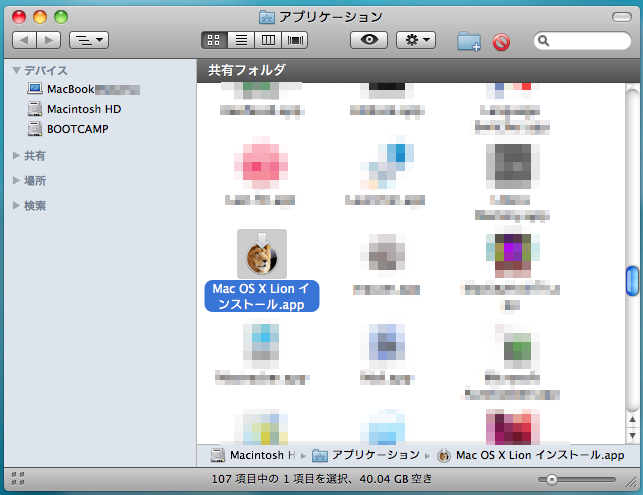643x495 pixels.
Task: Click the status text showing 40.04 GB 空き
Action: [x=396, y=479]
